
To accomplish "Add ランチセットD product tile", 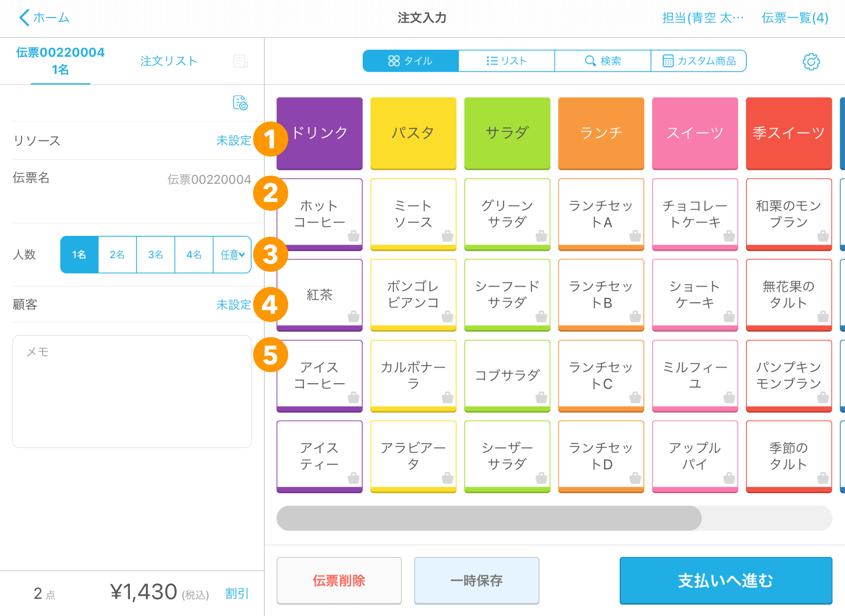I will [601, 456].
